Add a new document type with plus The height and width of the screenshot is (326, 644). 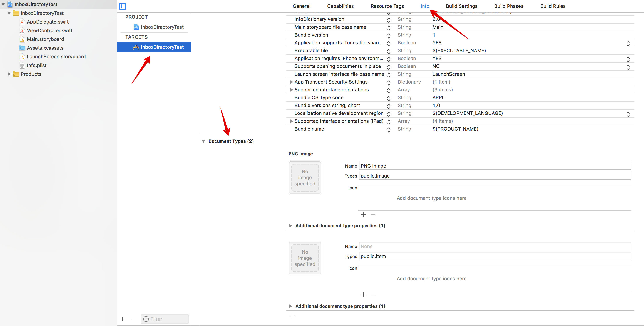(292, 316)
